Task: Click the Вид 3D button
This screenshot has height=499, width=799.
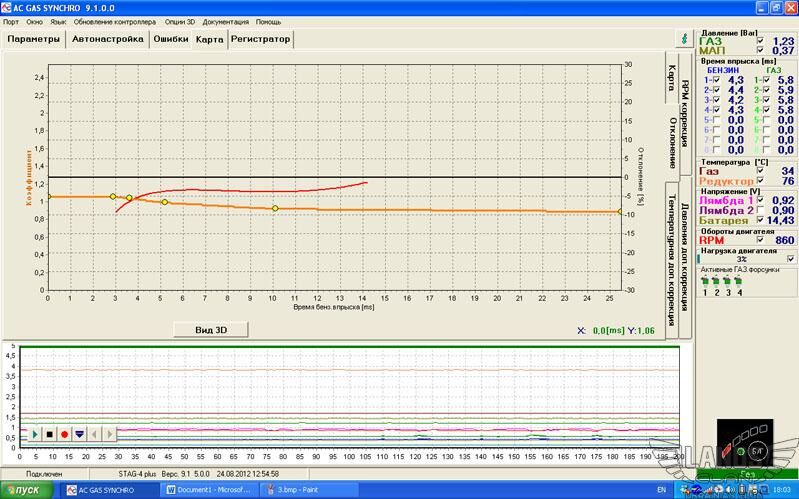Action: (210, 329)
